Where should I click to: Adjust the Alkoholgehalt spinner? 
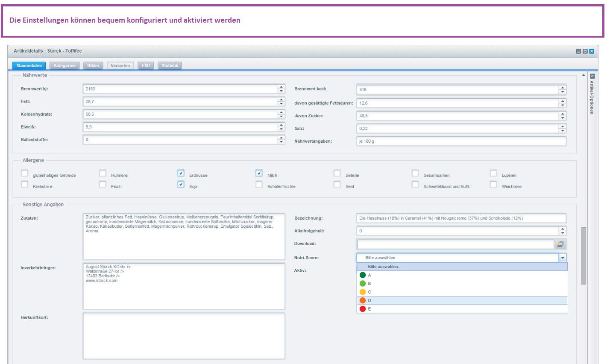pos(563,231)
